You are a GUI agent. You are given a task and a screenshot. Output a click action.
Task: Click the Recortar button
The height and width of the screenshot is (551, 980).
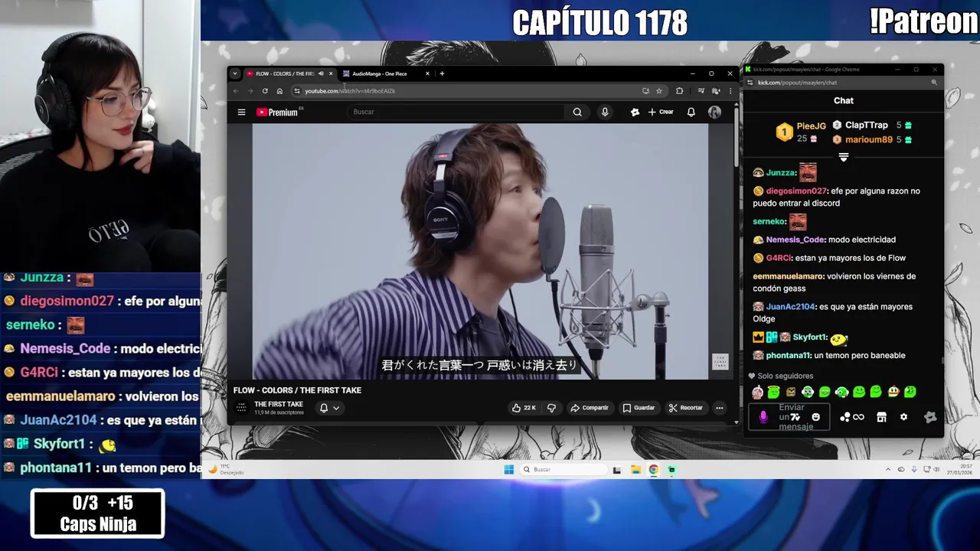[x=685, y=408]
